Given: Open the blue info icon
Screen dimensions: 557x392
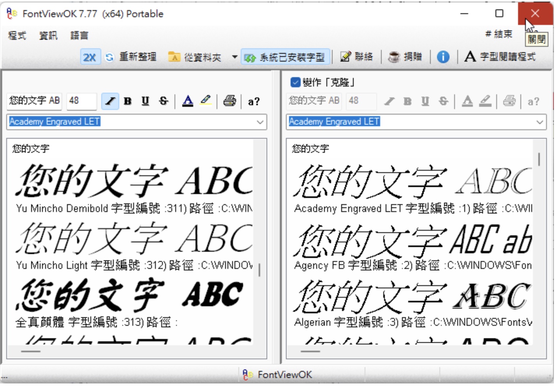Looking at the screenshot, I should (443, 57).
